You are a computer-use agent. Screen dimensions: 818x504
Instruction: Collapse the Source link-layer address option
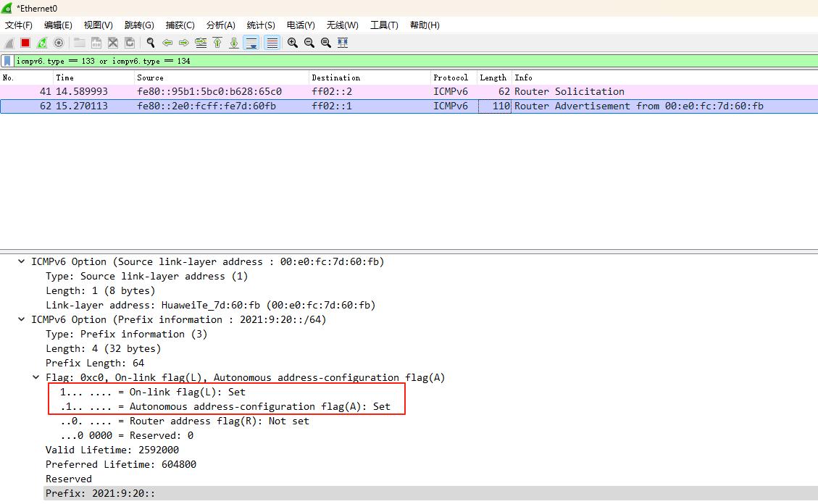[22, 261]
